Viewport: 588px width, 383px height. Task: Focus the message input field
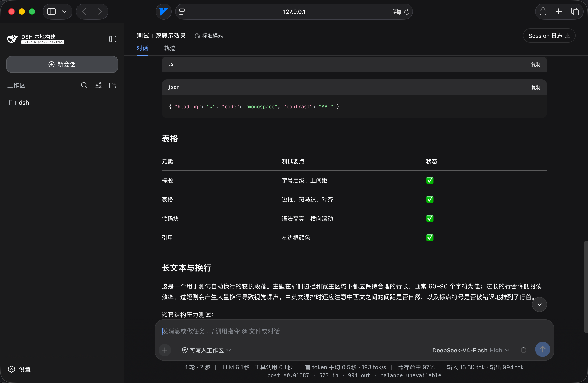point(354,331)
